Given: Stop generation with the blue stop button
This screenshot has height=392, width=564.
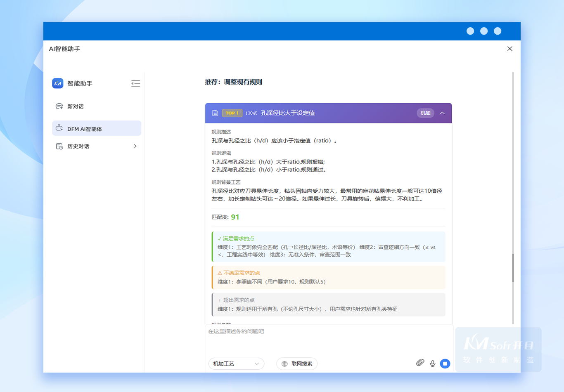Looking at the screenshot, I should pos(445,364).
